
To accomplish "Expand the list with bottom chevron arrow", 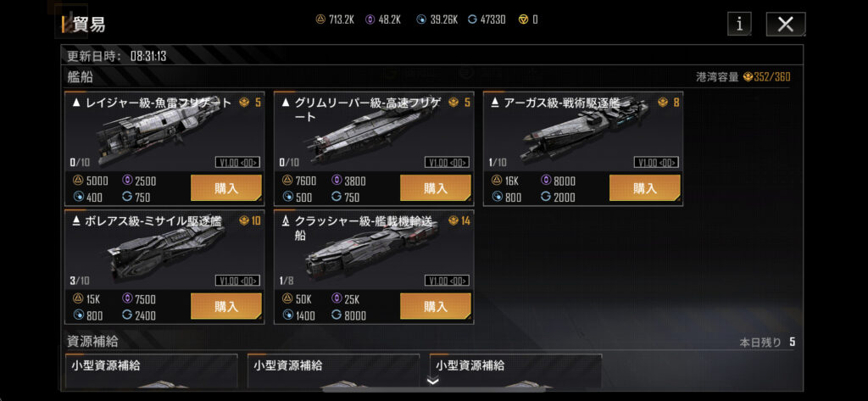I will [433, 381].
